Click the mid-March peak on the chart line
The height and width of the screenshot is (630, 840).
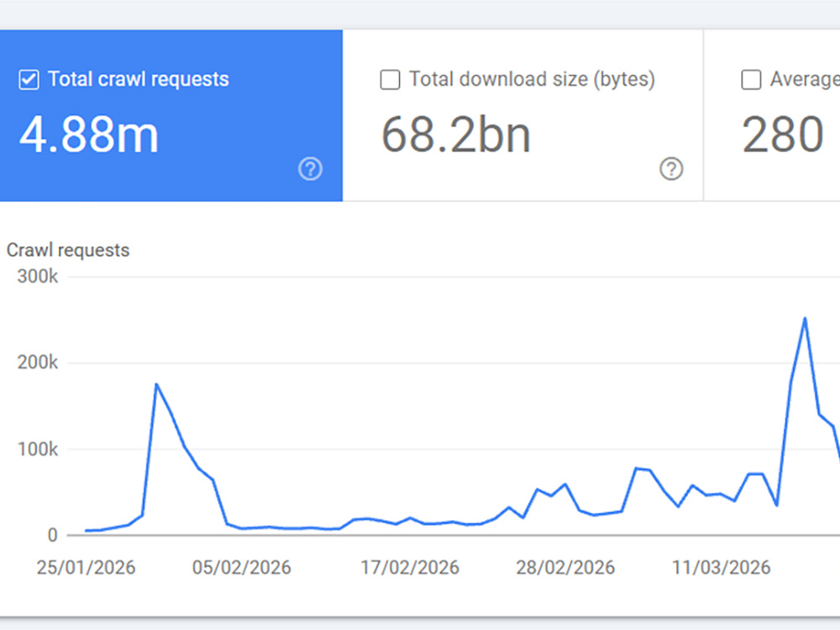pyautogui.click(x=805, y=318)
